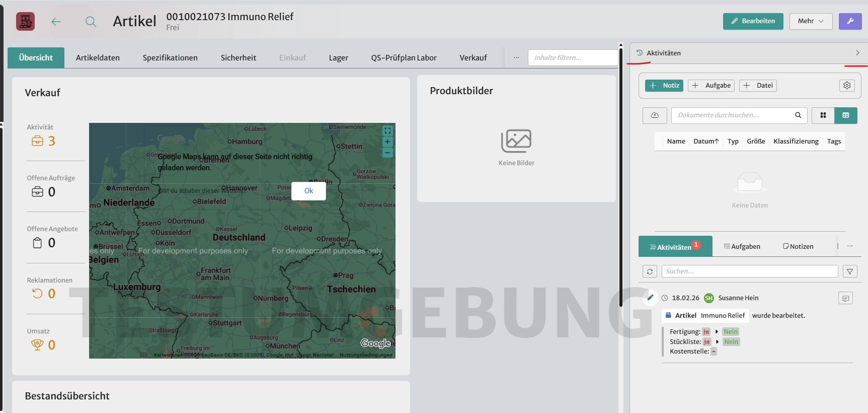Screen dimensions: 868x413
Task: Open the Einkauf tab
Action: 292,58
